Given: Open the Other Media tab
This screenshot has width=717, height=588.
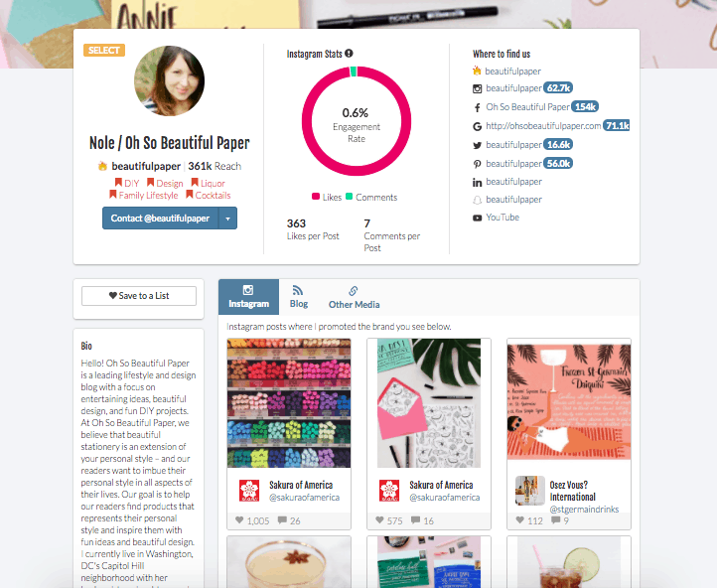Looking at the screenshot, I should pos(354,297).
